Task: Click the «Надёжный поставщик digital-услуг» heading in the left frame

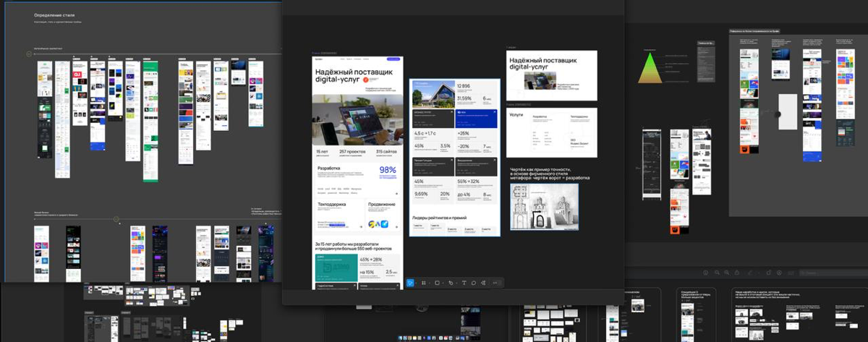Action: (354, 75)
